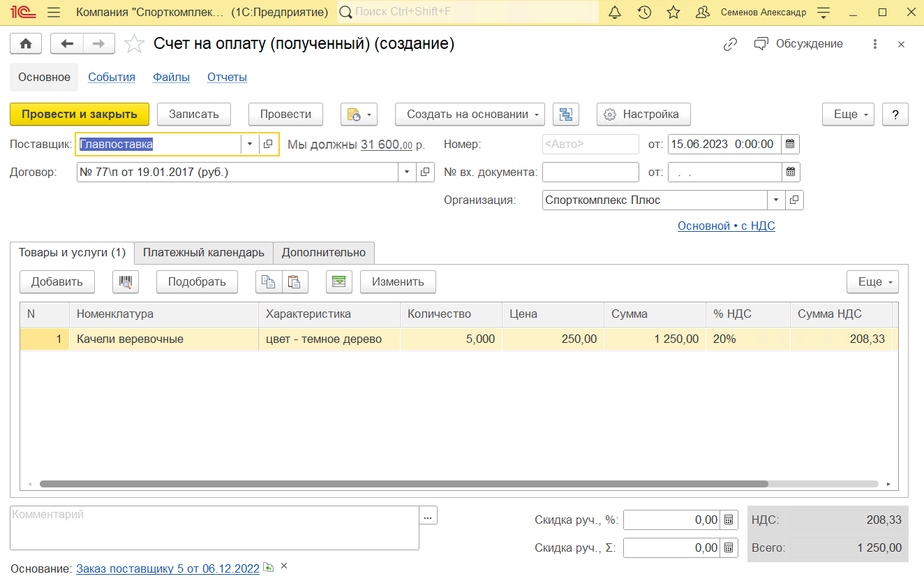Click the Изменить button
This screenshot has width=924, height=588.
(398, 282)
